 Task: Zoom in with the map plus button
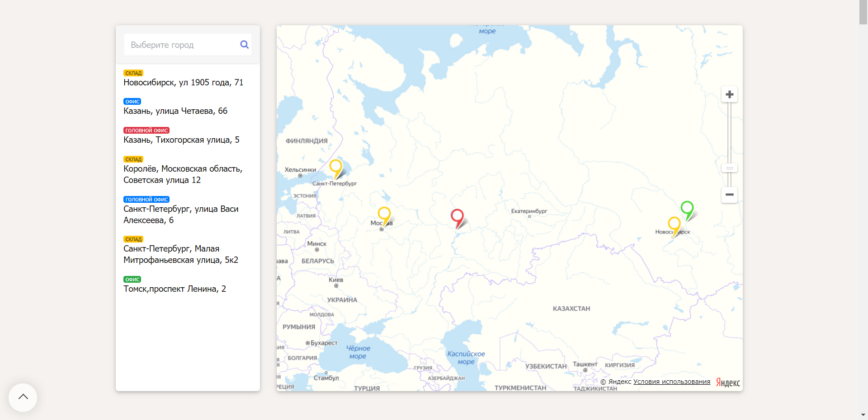tap(729, 94)
